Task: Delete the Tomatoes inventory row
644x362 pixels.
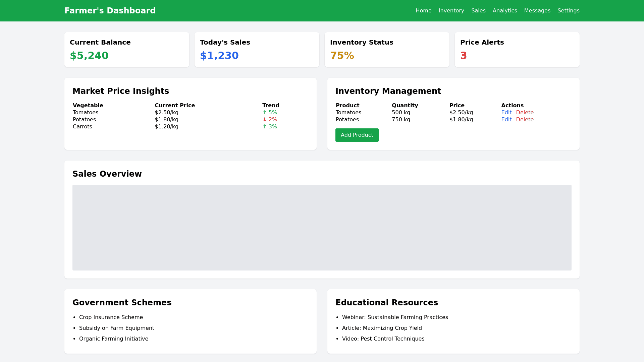Action: 525,113
